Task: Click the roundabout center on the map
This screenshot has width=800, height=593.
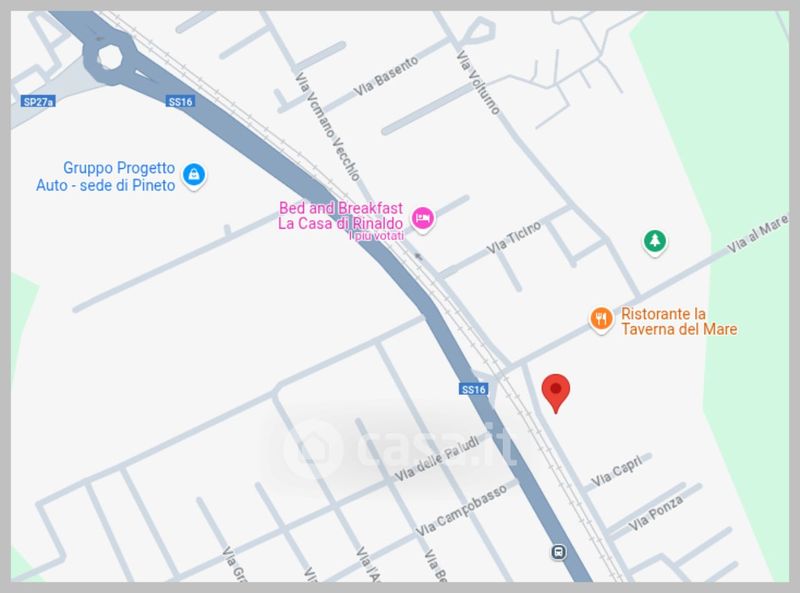Action: tap(110, 57)
